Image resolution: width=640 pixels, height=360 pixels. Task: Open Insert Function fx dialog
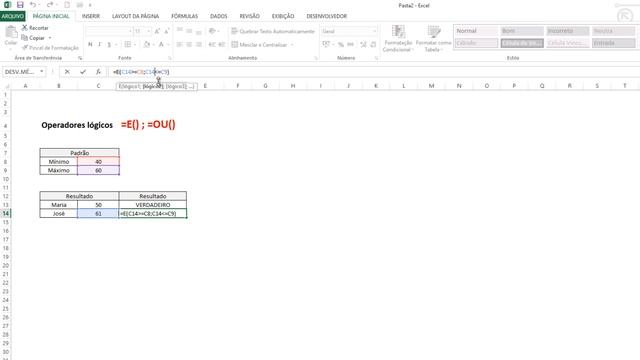98,72
